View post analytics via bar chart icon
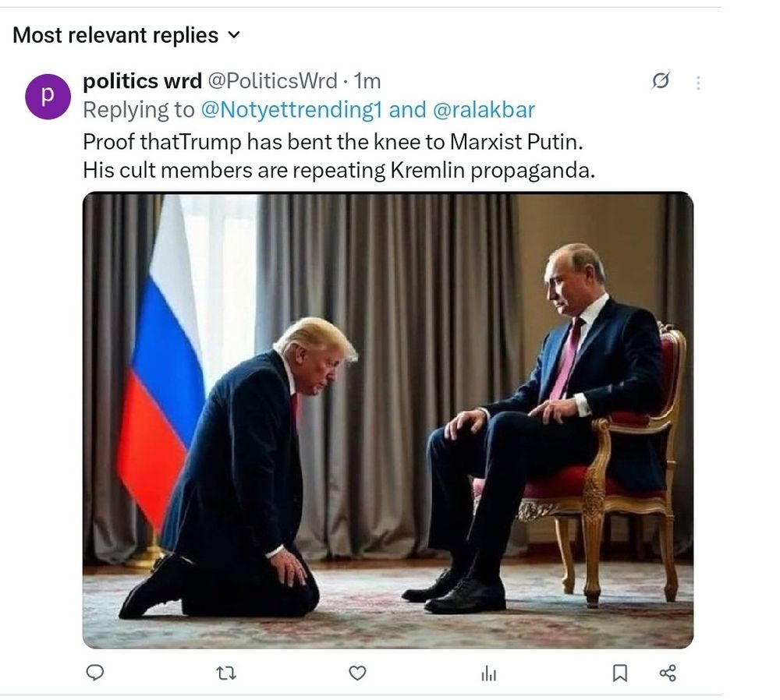 click(489, 673)
